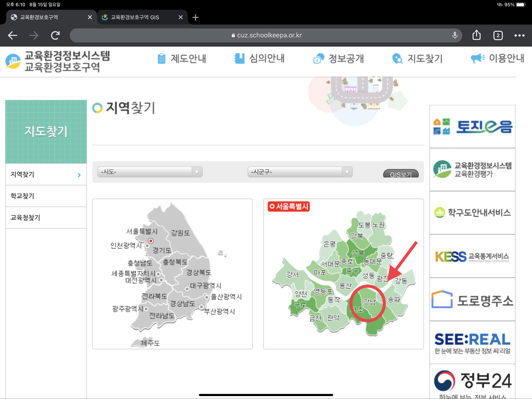Screen dimensions: 532x399
Task: Tap the share icon in toolbar
Action: pos(476,35)
